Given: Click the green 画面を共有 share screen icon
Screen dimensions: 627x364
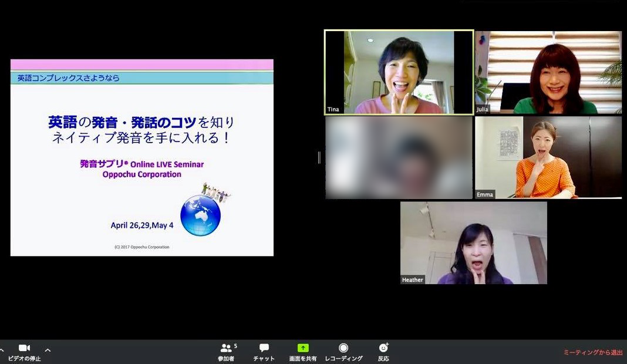Looking at the screenshot, I should (x=303, y=348).
